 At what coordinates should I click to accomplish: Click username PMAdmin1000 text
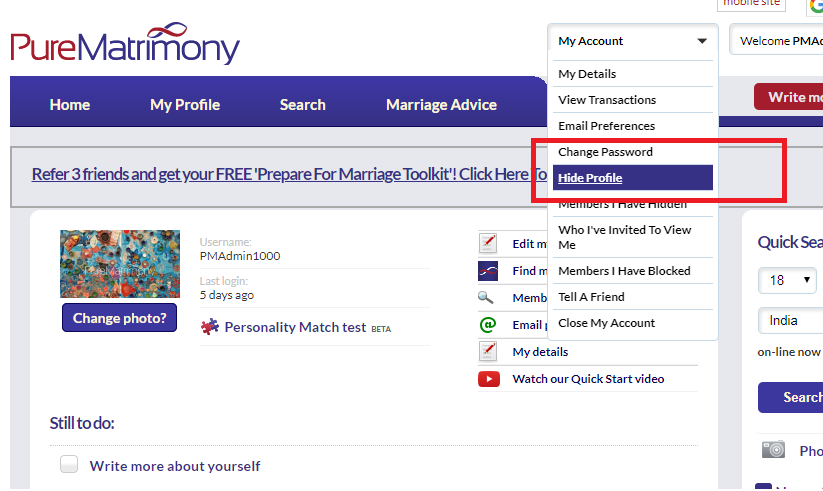tap(240, 256)
